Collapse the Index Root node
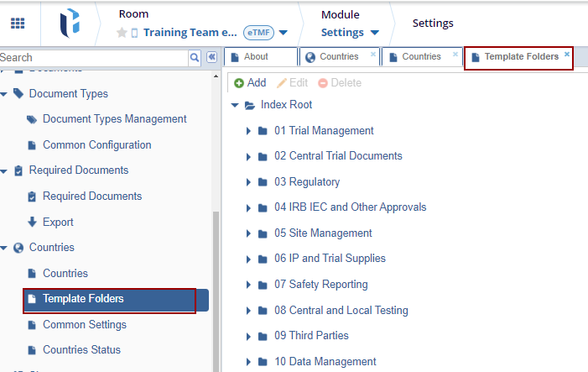This screenshot has width=588, height=372. coord(235,106)
